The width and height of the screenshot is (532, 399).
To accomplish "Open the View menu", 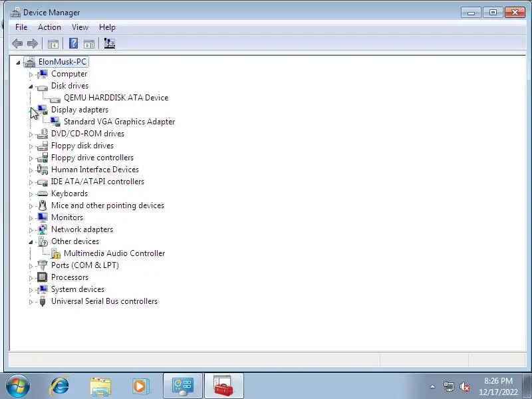I will [x=80, y=27].
